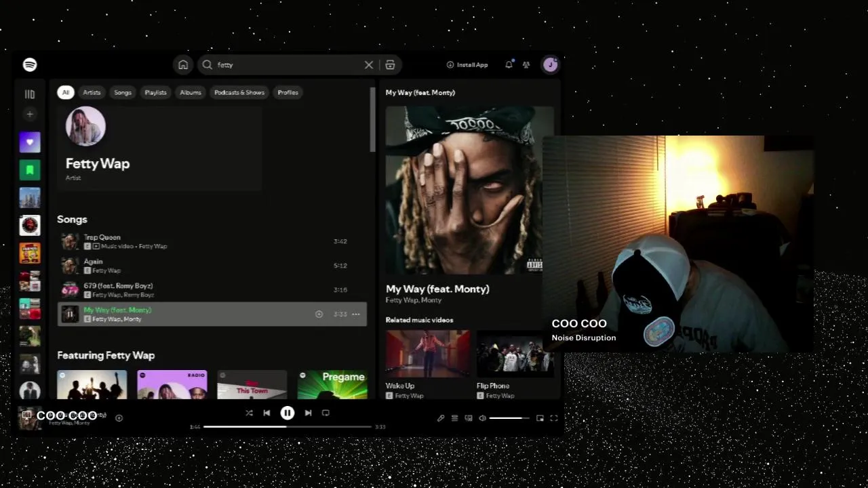Select the Albums filter chip
Screen dimensions: 868x488
(191, 92)
